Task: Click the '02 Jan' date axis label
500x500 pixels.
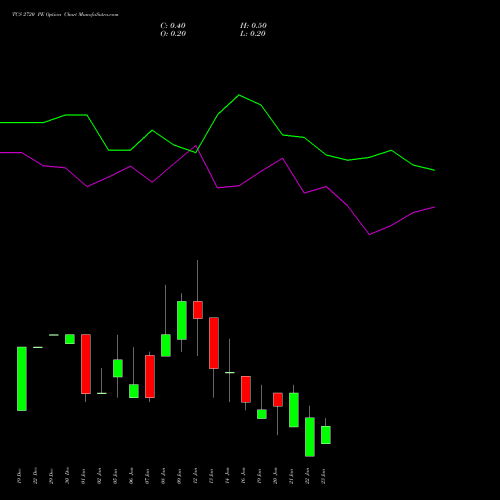Action: tap(99, 476)
